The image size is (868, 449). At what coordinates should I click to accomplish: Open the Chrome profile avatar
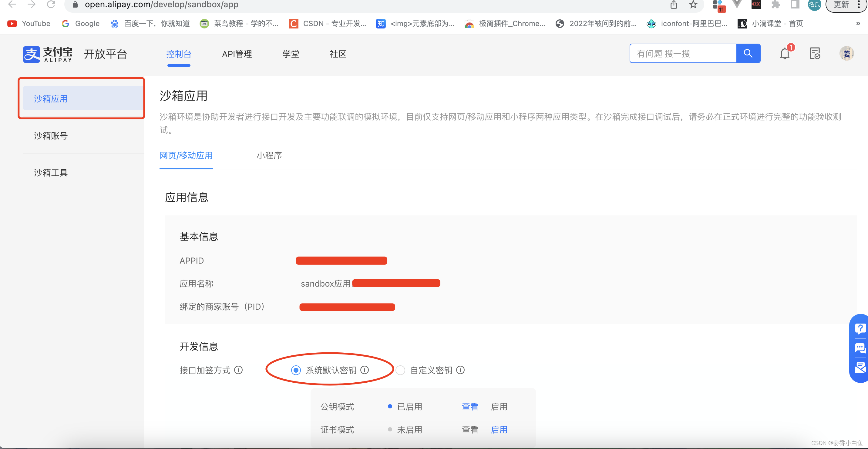814,5
